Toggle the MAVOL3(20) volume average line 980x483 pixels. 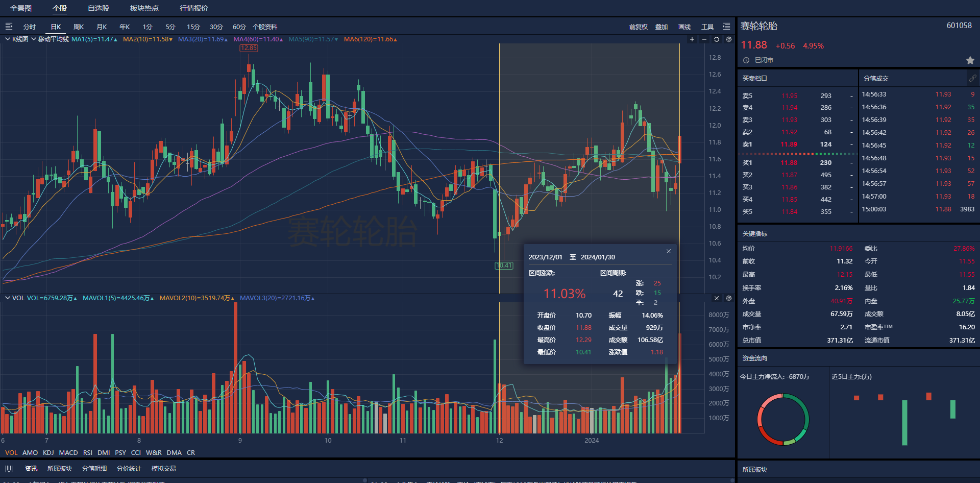click(277, 298)
